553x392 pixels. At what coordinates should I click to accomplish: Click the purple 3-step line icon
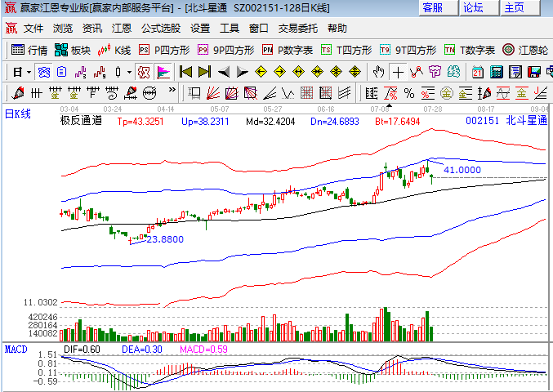(x=81, y=72)
